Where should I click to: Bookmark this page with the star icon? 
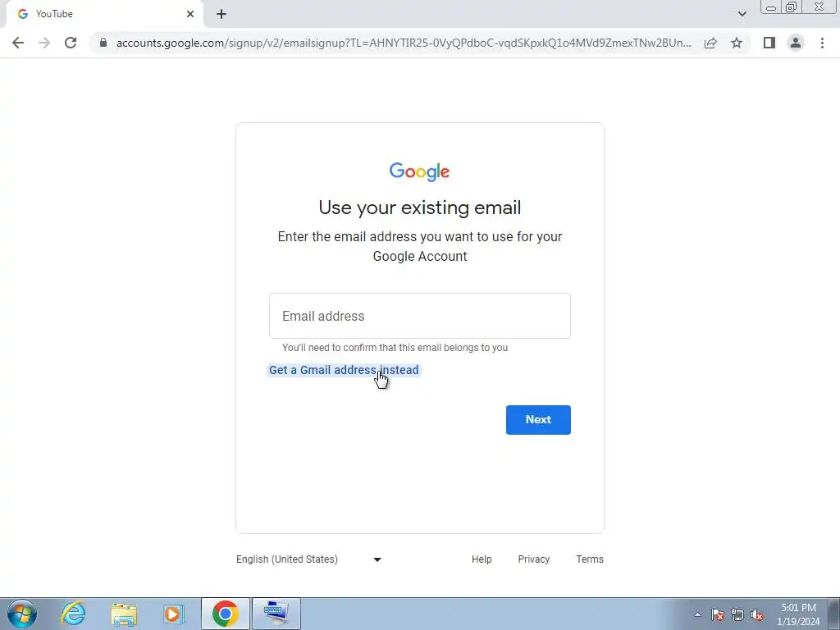(737, 43)
